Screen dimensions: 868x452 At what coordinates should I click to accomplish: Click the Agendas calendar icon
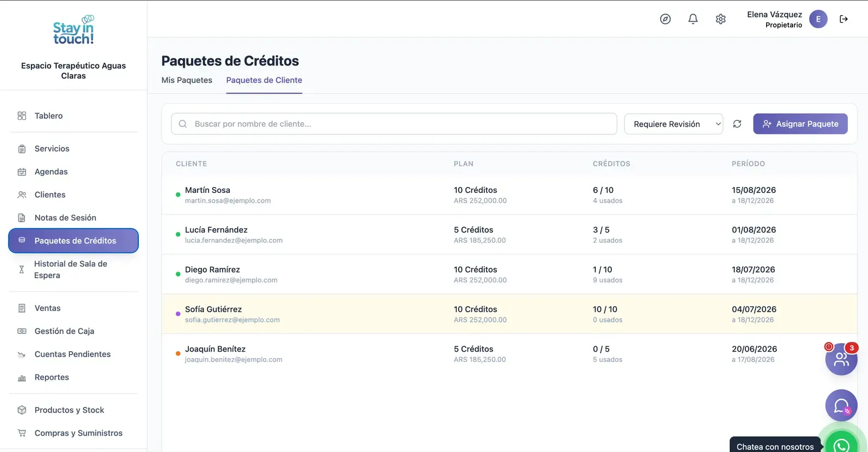point(22,172)
